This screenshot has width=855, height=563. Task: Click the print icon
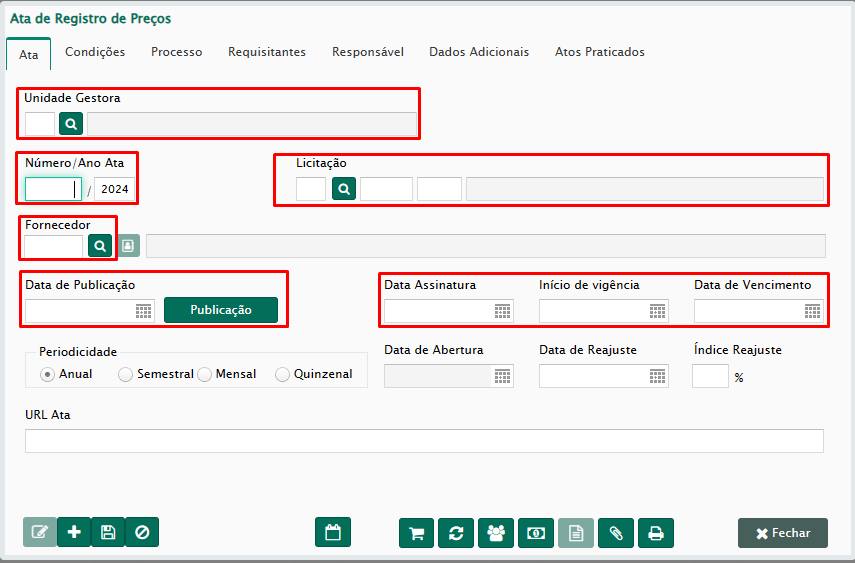pos(656,533)
